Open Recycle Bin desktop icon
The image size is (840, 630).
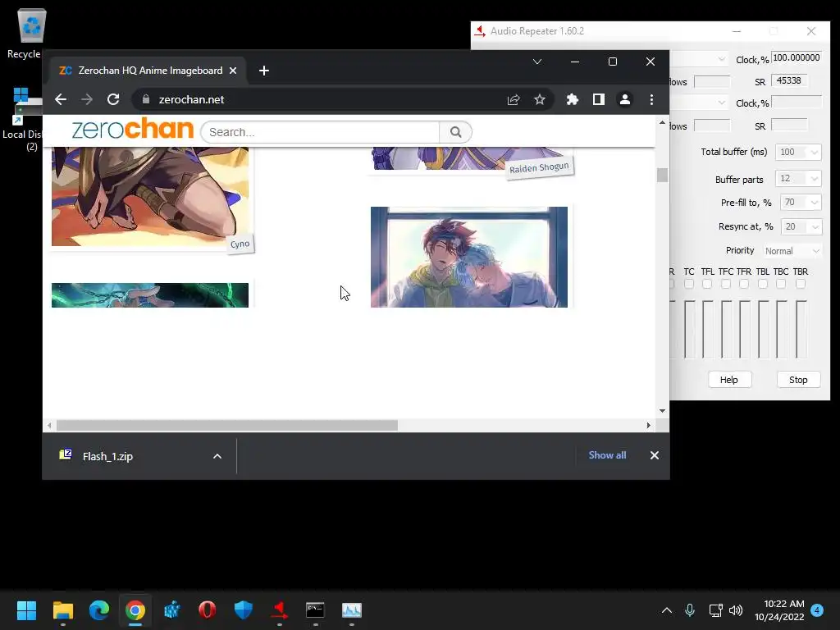[x=31, y=33]
